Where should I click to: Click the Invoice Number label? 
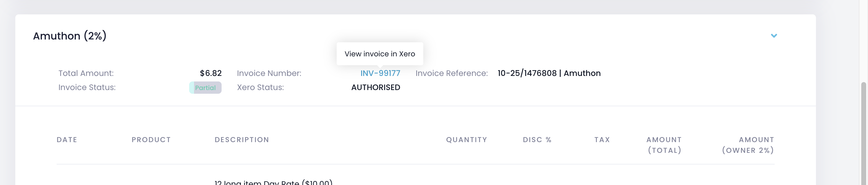[269, 73]
